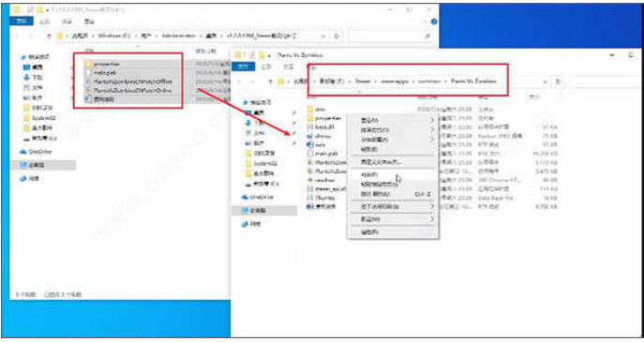Click steamapps in the address breadcrumb
Viewport: 644px width, 342px height.
click(x=395, y=82)
